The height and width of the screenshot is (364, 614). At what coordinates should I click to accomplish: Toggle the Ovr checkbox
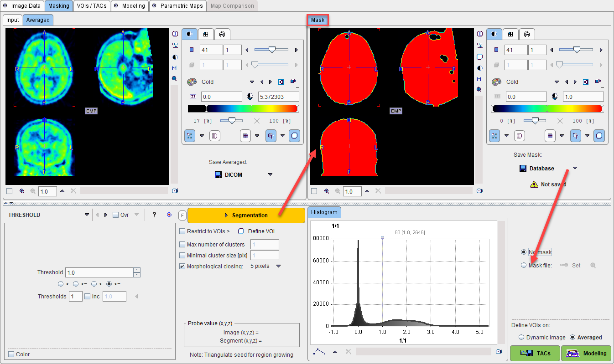[x=115, y=215]
